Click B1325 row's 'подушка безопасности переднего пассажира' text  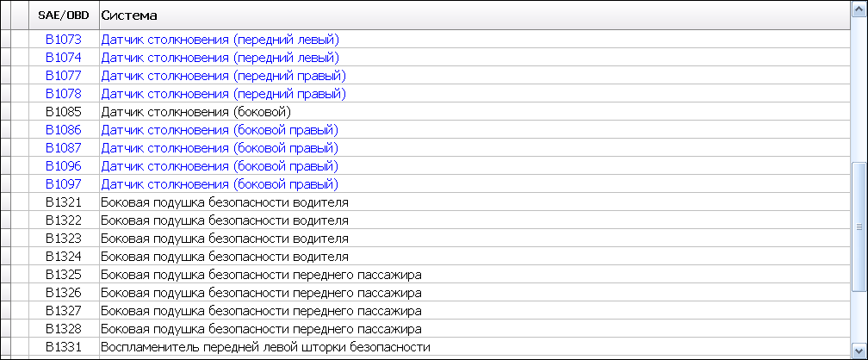click(287, 276)
